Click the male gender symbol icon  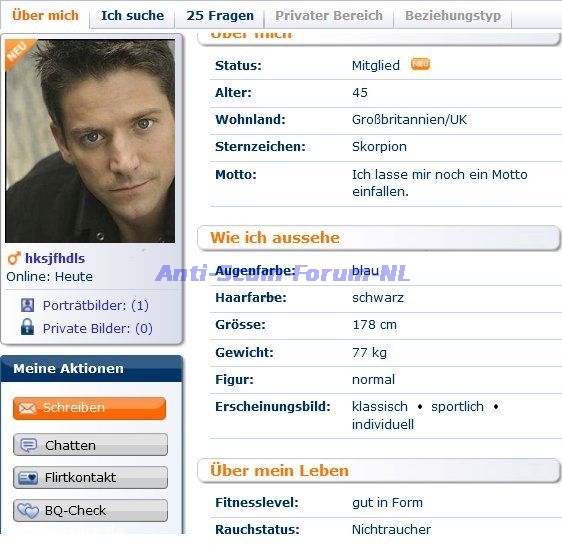[x=14, y=258]
